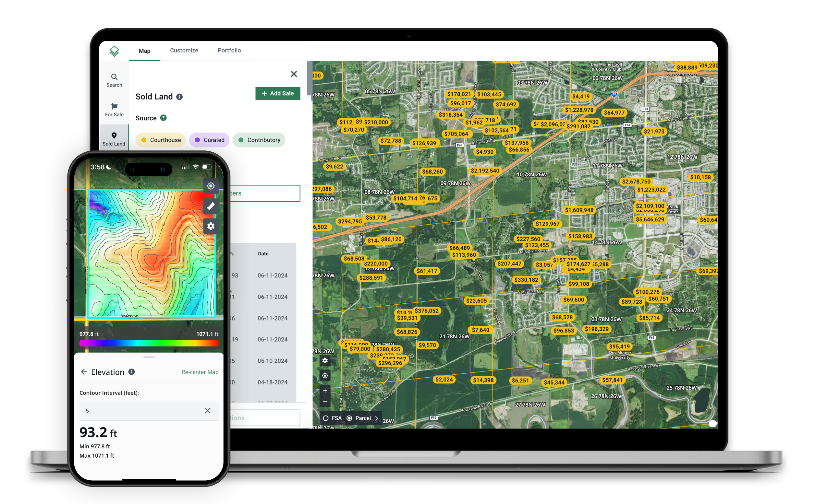Screen dimensions: 816x504
Task: Click the elevation info icon on phone
Action: [132, 371]
